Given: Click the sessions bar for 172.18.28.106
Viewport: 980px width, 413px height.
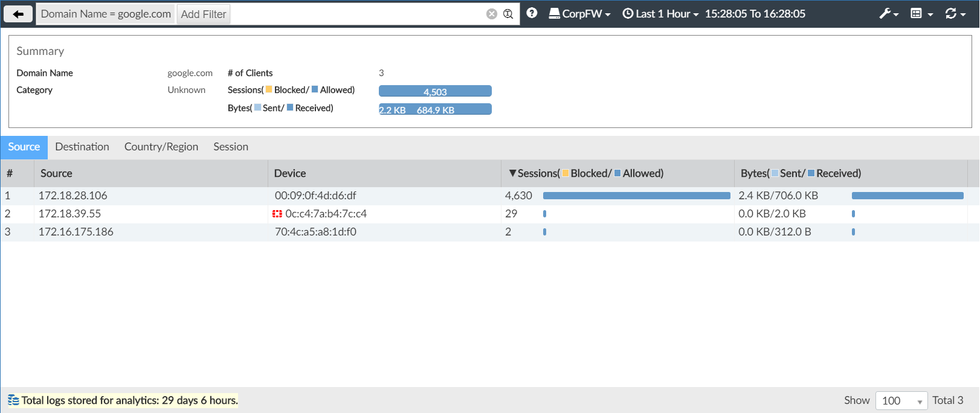Looking at the screenshot, I should click(637, 196).
